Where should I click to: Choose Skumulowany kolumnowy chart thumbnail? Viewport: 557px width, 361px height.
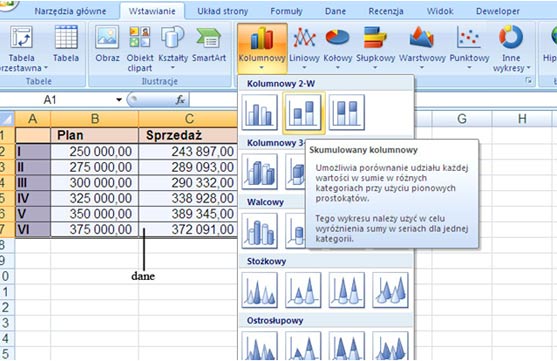pyautogui.click(x=303, y=112)
